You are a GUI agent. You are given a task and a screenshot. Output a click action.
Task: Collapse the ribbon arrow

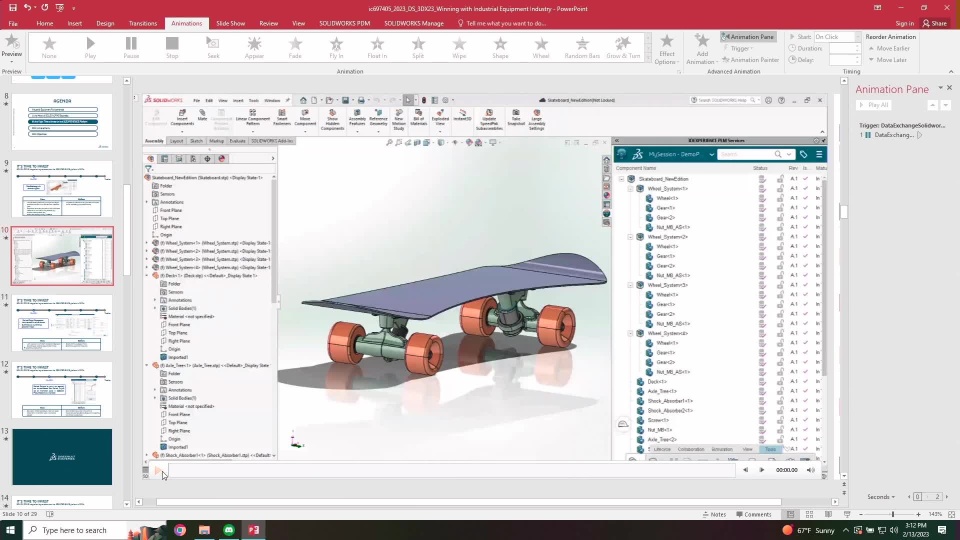click(x=951, y=72)
